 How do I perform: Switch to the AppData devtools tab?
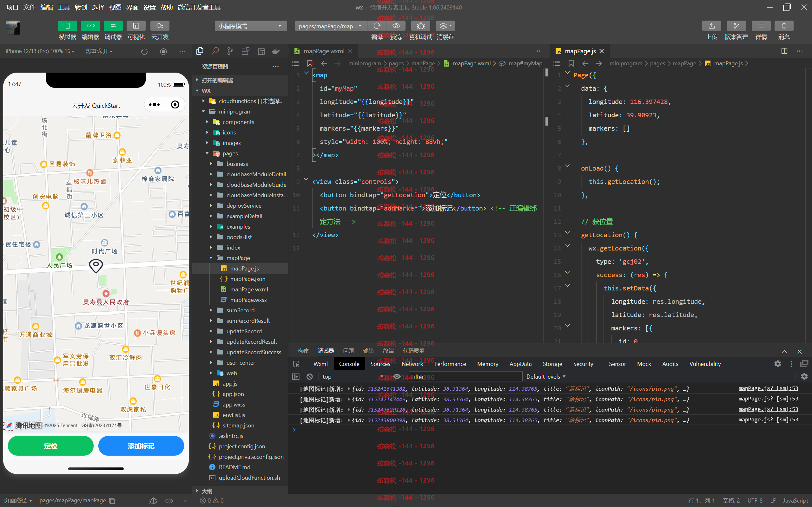[520, 364]
